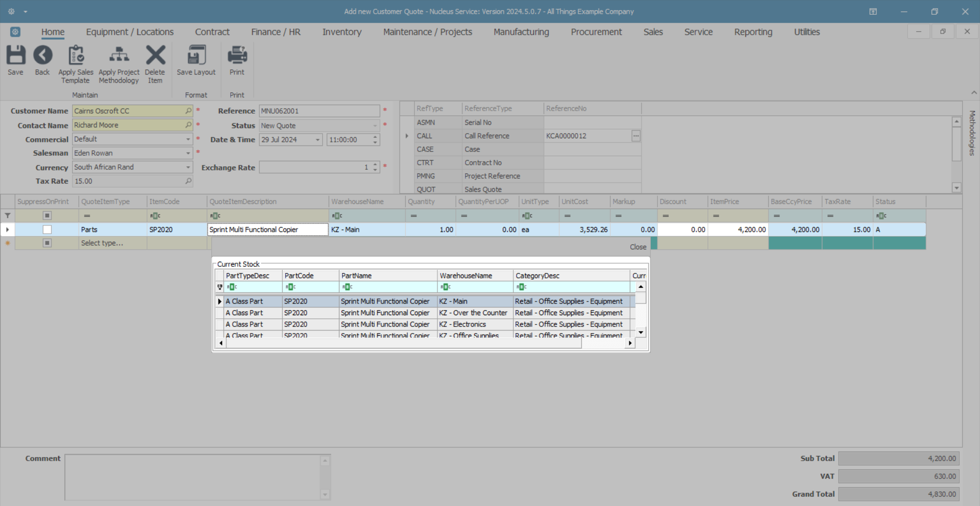Click Current Stock horizontal scrollbar track
The image size is (980, 506).
click(x=603, y=343)
